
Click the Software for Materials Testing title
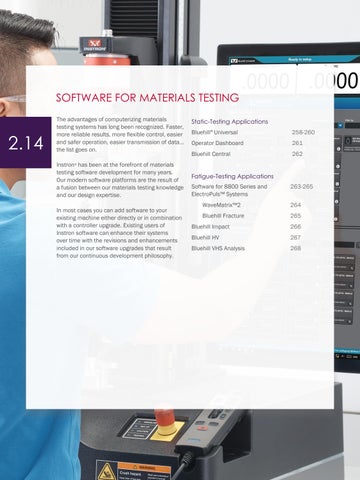(147, 98)
